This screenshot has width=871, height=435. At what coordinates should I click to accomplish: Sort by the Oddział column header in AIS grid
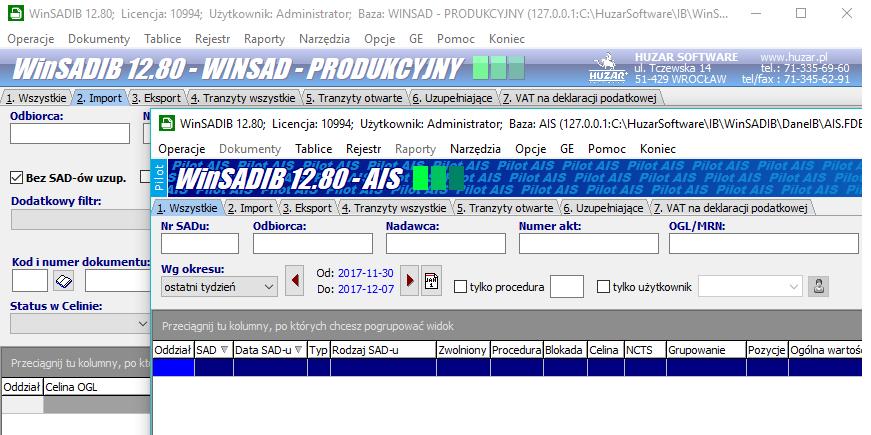(173, 350)
